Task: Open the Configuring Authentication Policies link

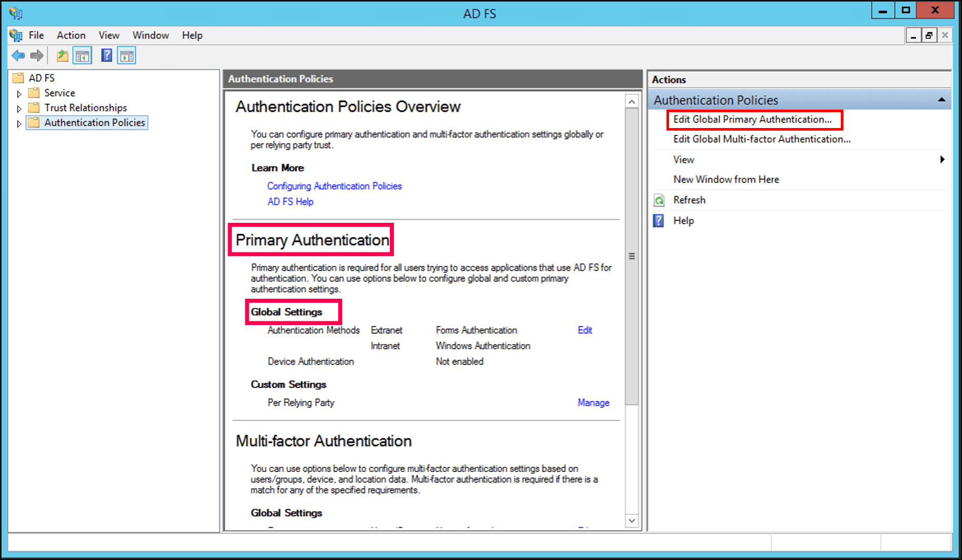Action: point(334,185)
